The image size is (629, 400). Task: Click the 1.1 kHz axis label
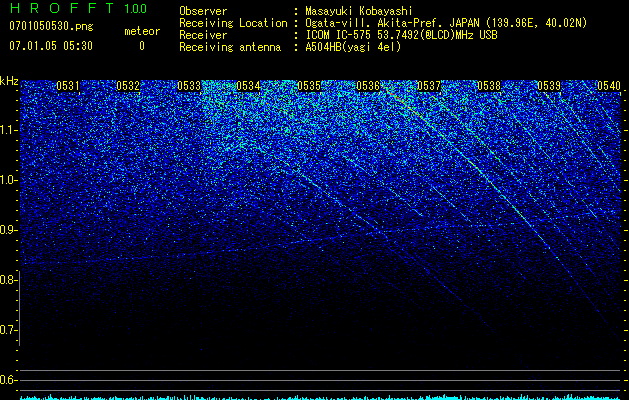click(x=9, y=130)
